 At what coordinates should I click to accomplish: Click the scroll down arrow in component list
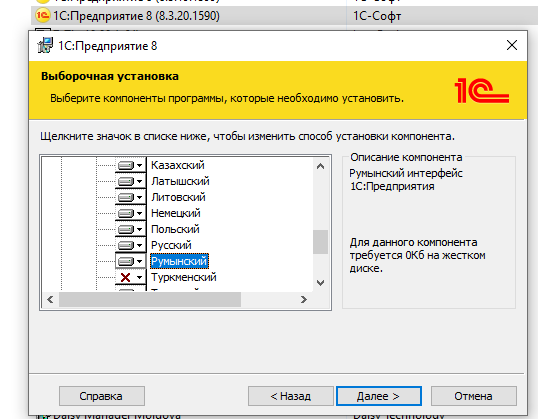click(320, 283)
